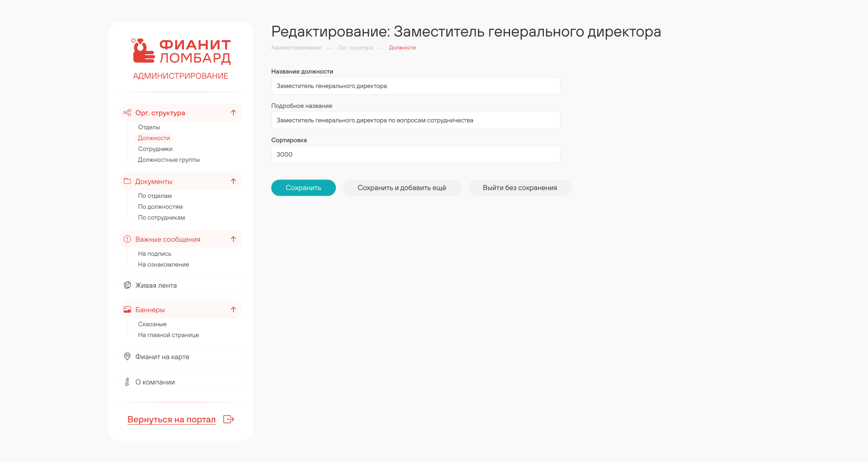Open messages На ознакомление
868x463 pixels.
click(x=164, y=264)
